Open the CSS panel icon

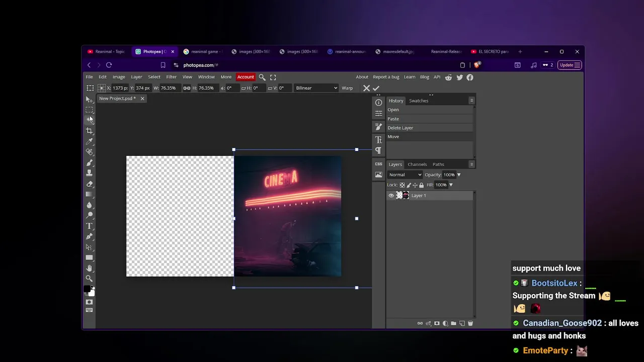[378, 164]
